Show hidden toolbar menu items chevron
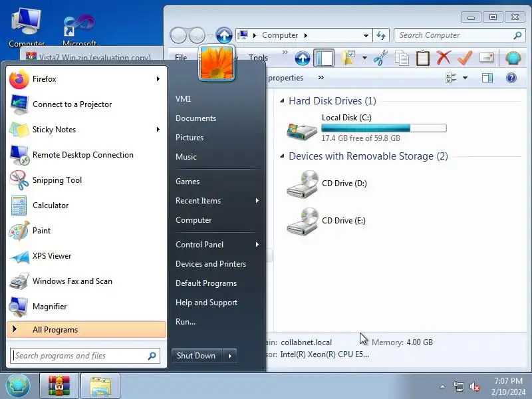Image resolution: width=532 pixels, height=399 pixels. click(285, 53)
